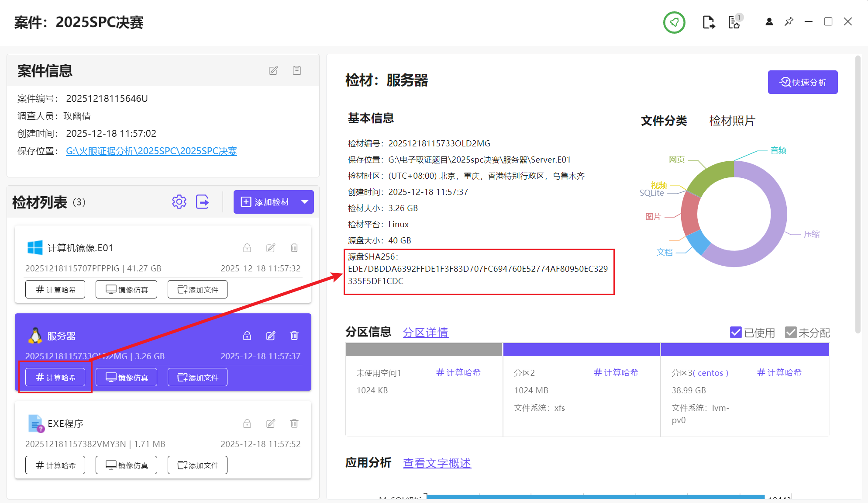Click the green shield status icon
This screenshot has height=503, width=868.
click(674, 22)
